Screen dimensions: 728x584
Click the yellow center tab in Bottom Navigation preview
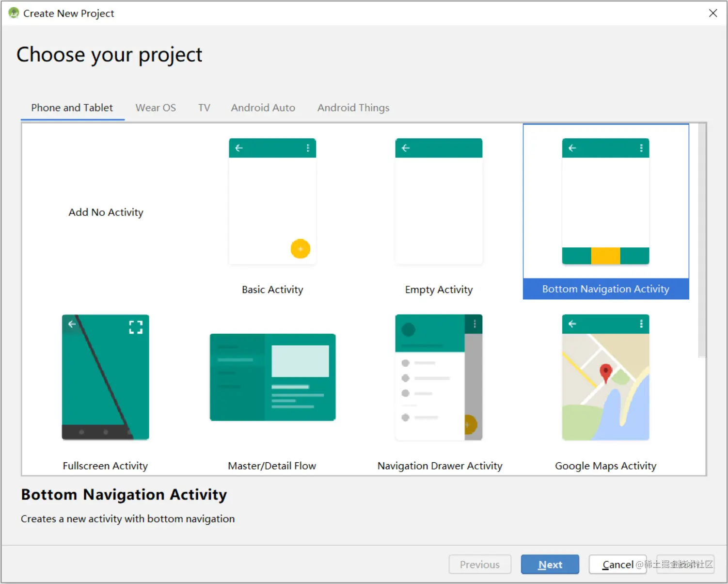click(605, 256)
